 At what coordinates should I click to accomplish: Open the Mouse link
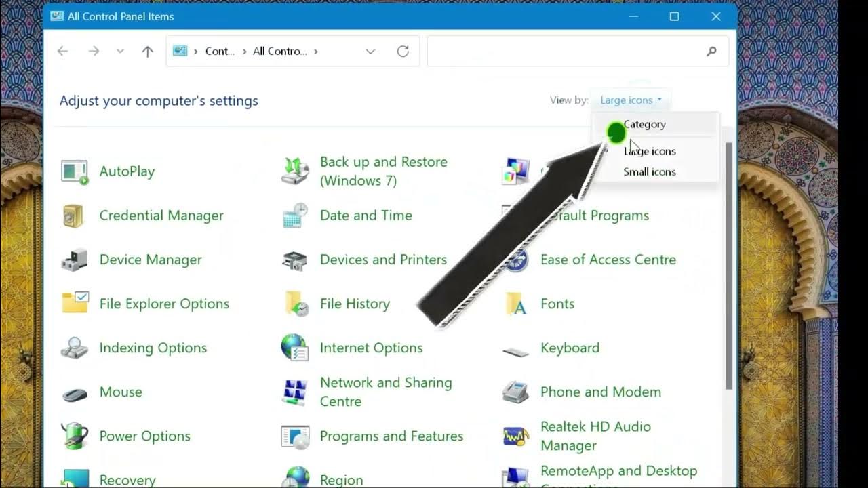click(x=121, y=392)
